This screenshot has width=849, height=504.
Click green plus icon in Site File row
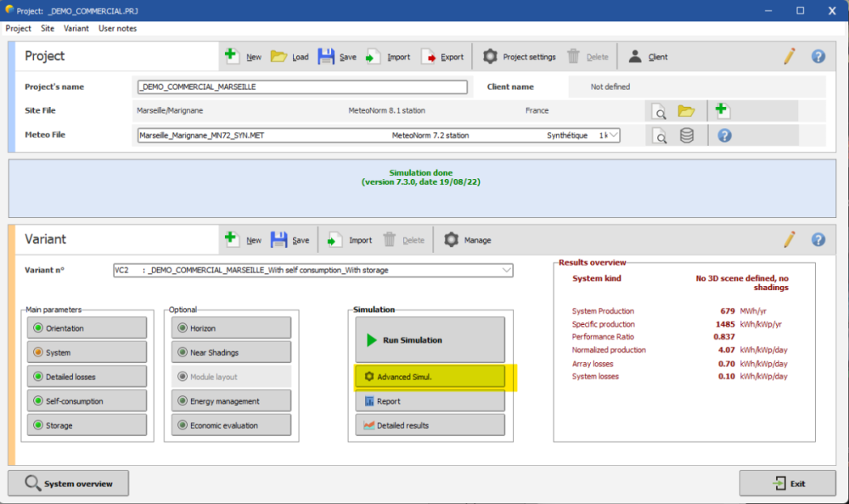pyautogui.click(x=722, y=111)
